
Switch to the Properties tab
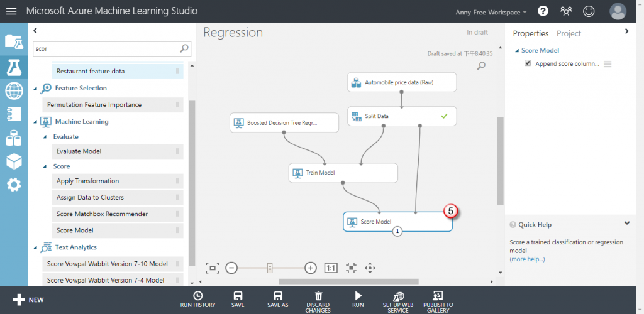[x=531, y=34]
